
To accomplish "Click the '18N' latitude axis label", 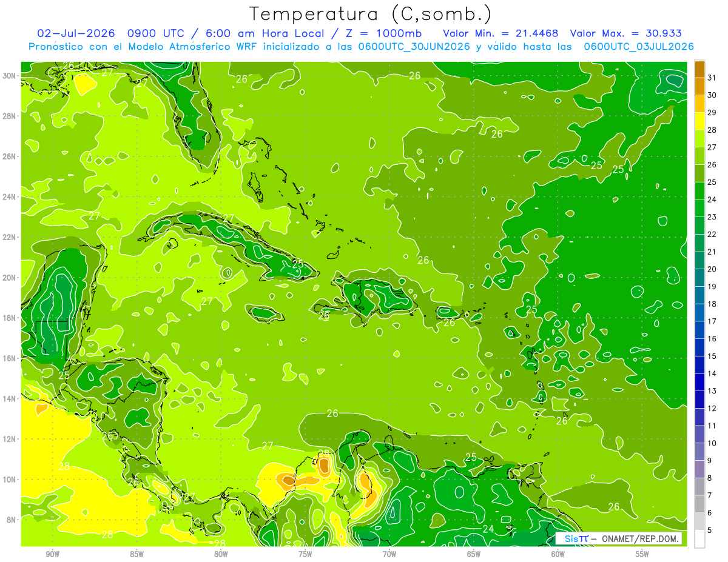I will click(x=10, y=318).
